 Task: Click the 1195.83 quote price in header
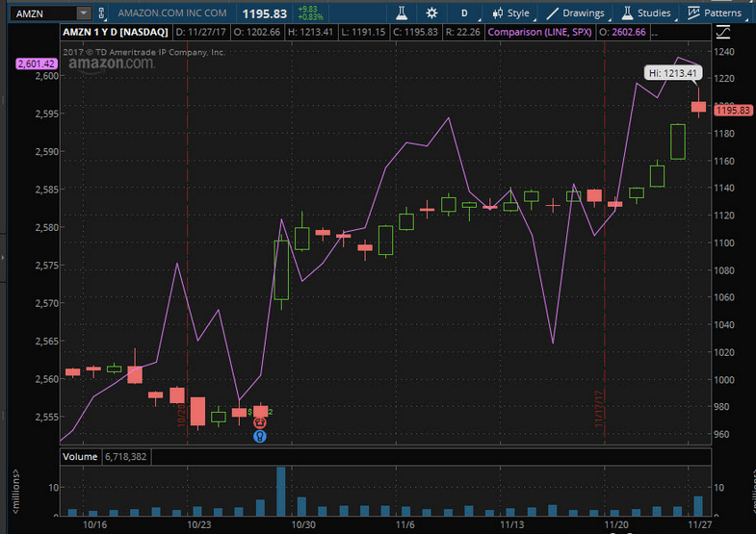[x=264, y=13]
